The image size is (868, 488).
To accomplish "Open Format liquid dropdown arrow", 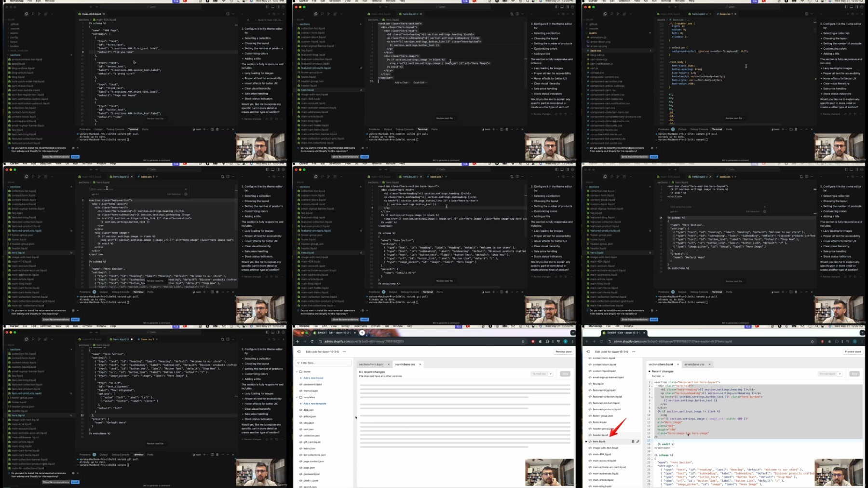I will (x=840, y=374).
